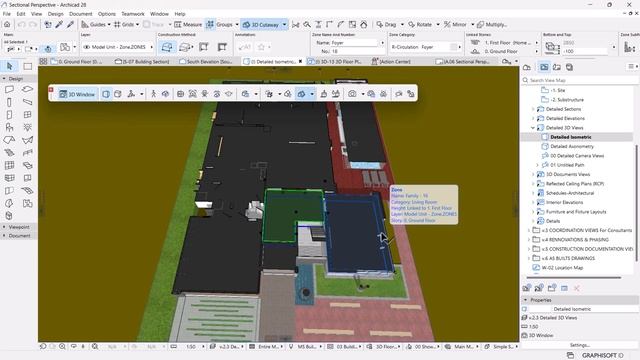This screenshot has width=640, height=360.
Task: Click the 3D Window button in floating toolbar
Action: coord(77,94)
